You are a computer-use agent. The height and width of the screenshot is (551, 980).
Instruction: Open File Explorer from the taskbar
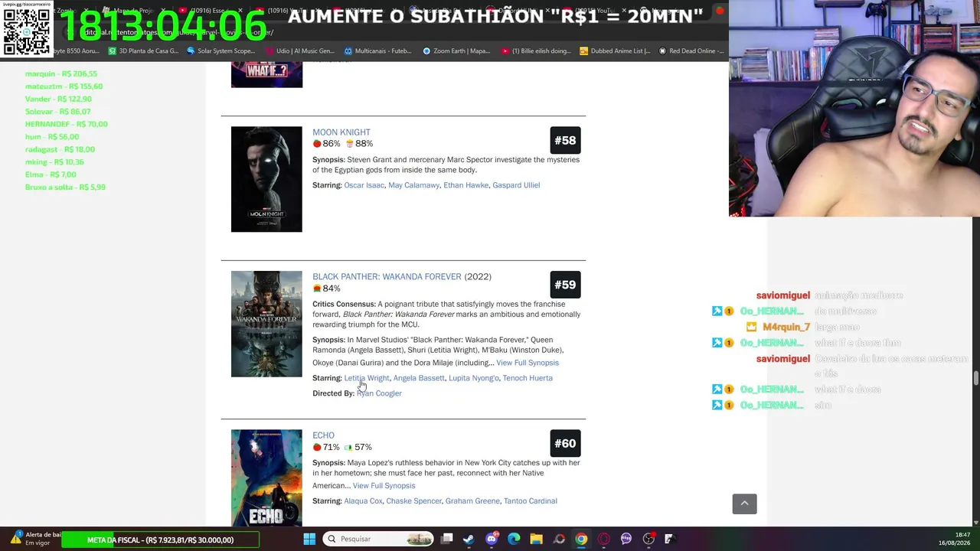[x=536, y=539]
